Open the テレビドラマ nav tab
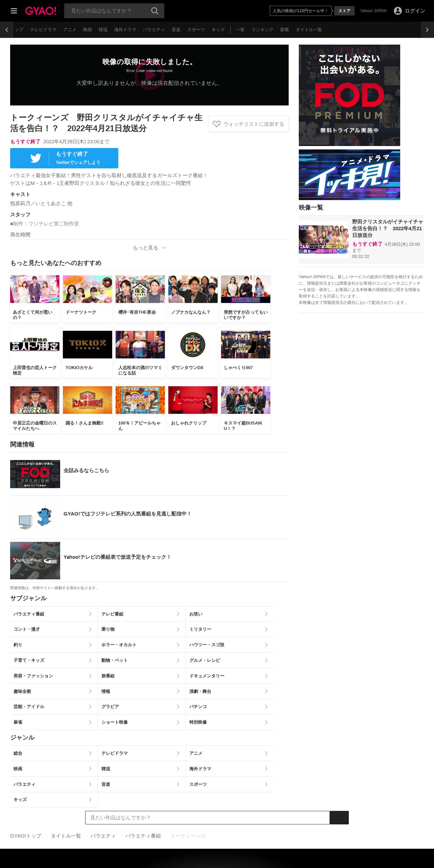 click(43, 30)
